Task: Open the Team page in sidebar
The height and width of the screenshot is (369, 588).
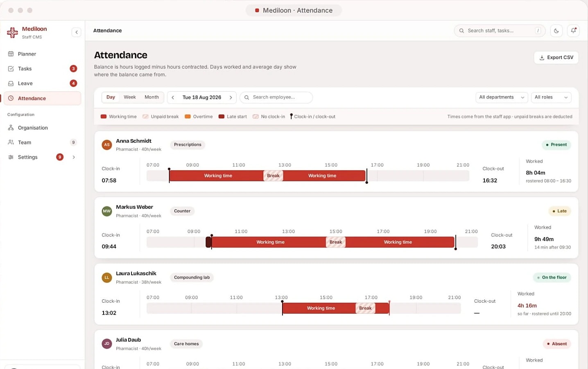Action: (x=43, y=142)
